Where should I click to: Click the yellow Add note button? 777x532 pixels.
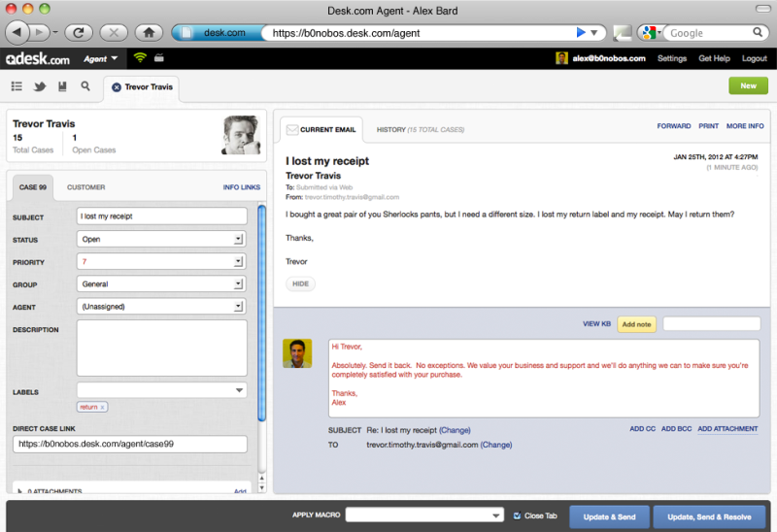pos(637,324)
